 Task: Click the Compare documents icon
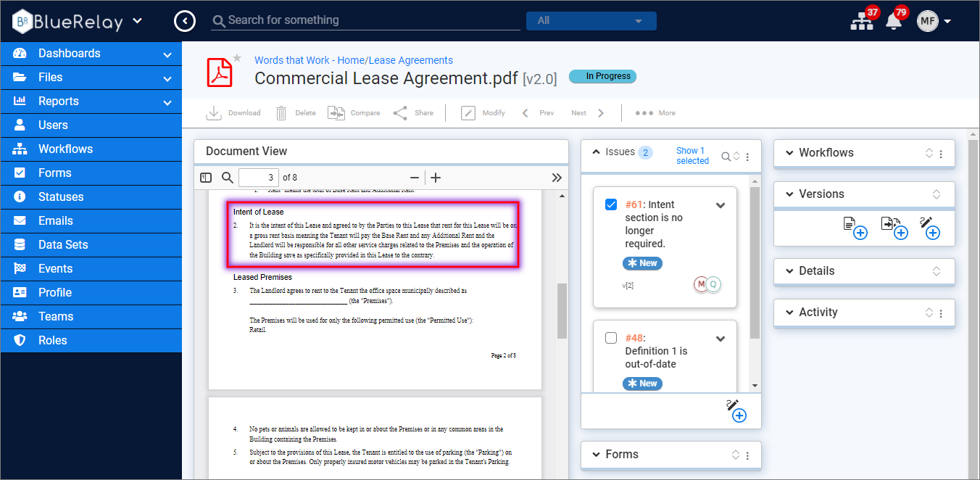[336, 113]
